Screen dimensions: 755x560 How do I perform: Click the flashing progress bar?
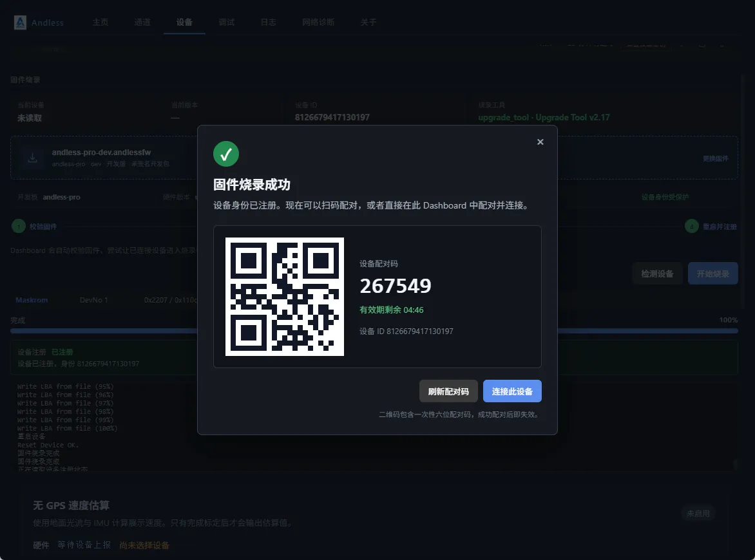pyautogui.click(x=374, y=331)
